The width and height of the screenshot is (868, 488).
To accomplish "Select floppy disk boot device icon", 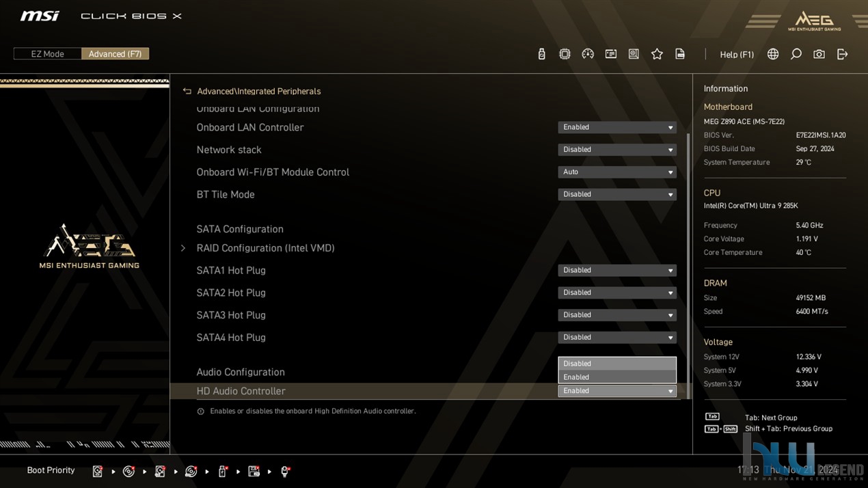I will coord(254,471).
